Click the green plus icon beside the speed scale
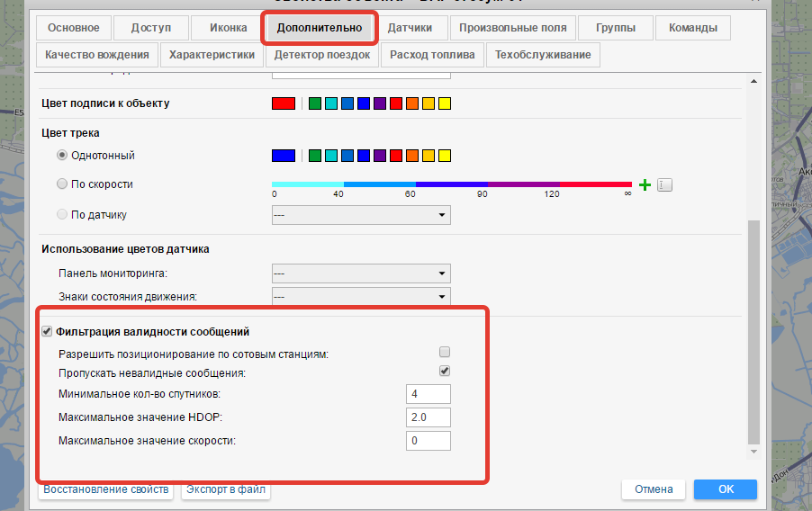Viewport: 812px width, 511px height. [645, 185]
